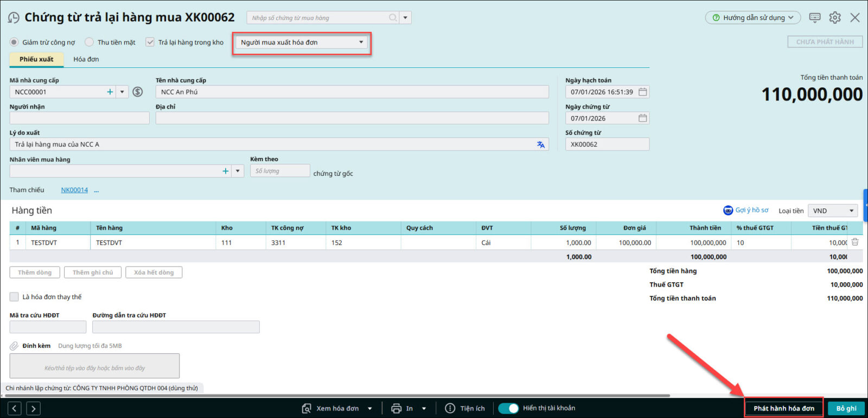
Task: Click the Phát hành hóa đơn button
Action: [783, 408]
